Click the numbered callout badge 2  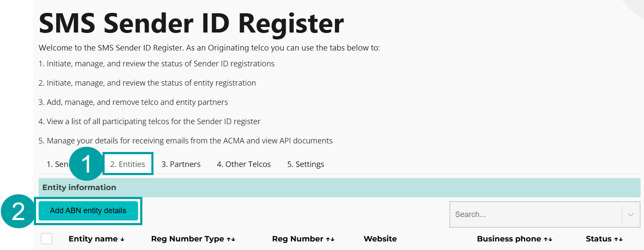[17, 211]
